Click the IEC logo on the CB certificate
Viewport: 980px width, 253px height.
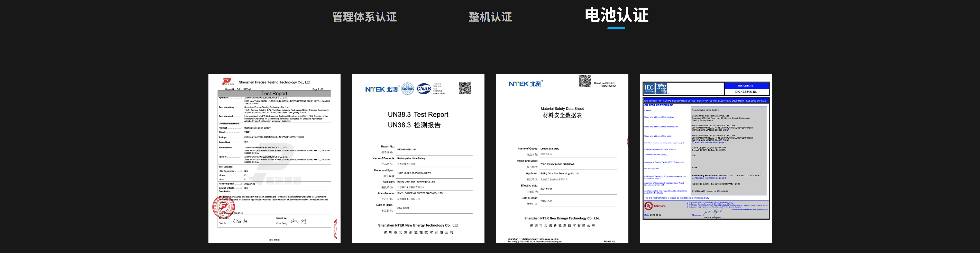[x=649, y=88]
